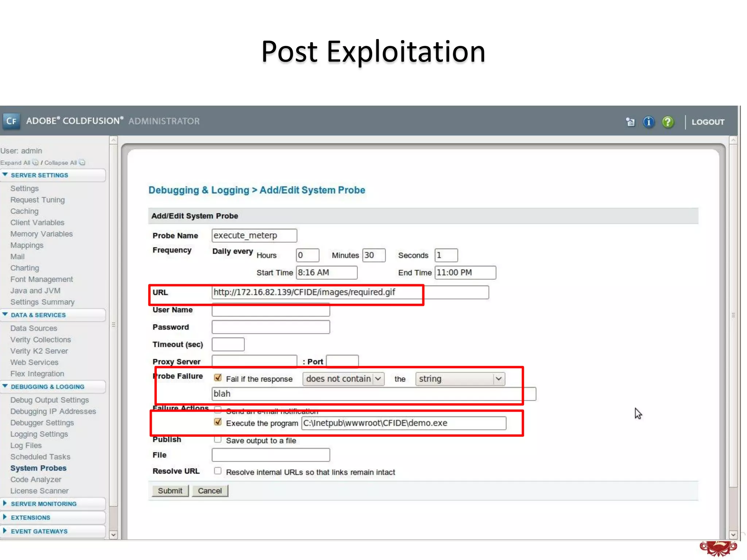
Task: Cancel the probe edit
Action: [x=210, y=491]
